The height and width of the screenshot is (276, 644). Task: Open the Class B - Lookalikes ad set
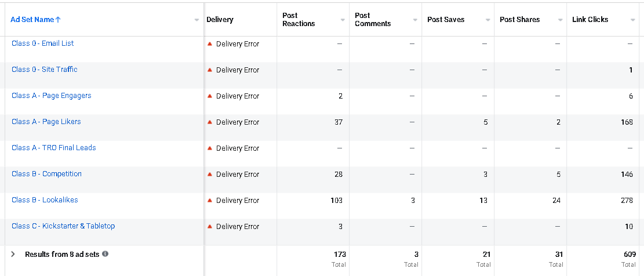click(45, 200)
